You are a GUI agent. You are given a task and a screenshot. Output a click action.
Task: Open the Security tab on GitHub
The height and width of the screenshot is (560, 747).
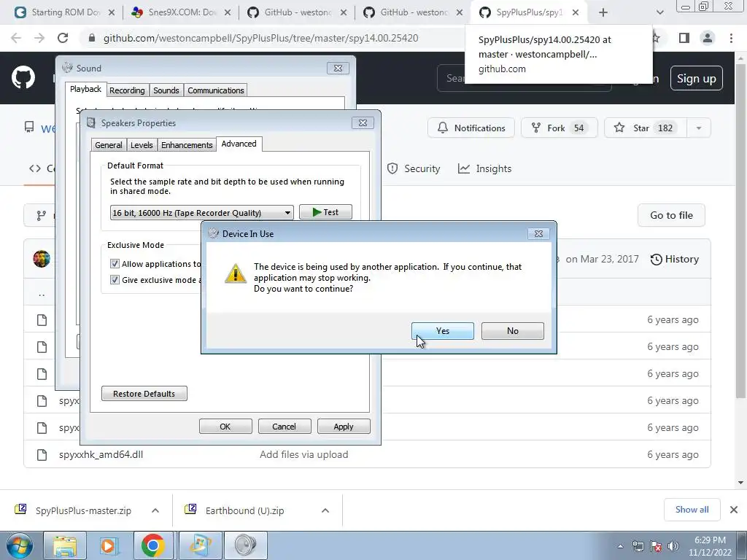coord(414,168)
